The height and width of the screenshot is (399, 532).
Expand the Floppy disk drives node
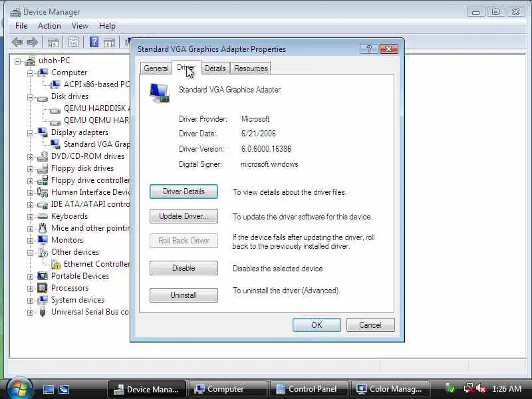[x=30, y=169]
